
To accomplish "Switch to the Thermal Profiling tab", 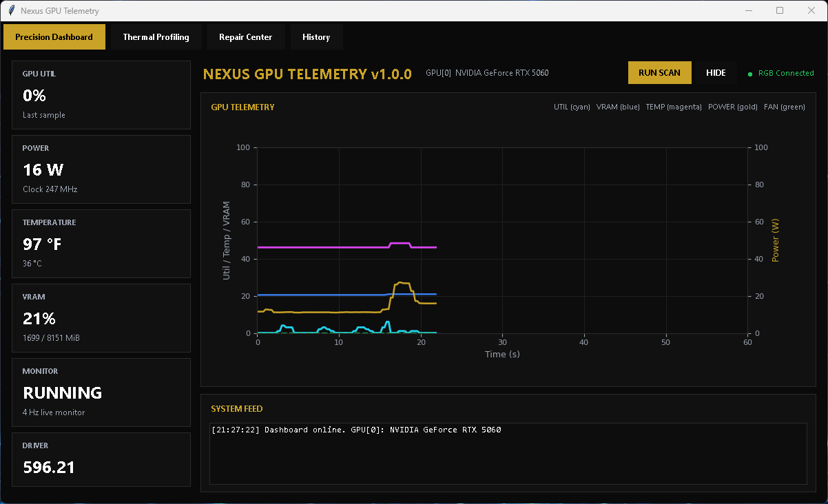I will coord(156,37).
